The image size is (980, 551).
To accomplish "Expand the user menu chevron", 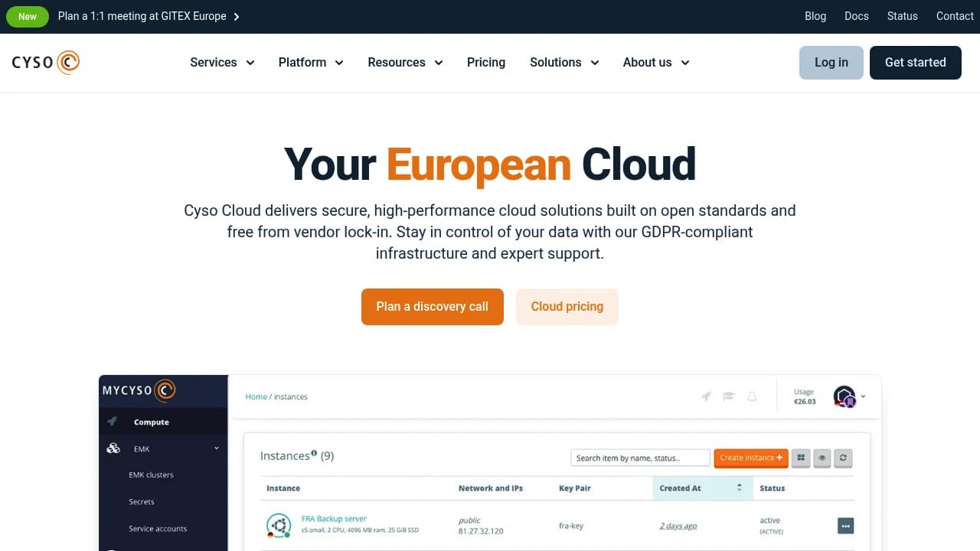I will [x=864, y=396].
